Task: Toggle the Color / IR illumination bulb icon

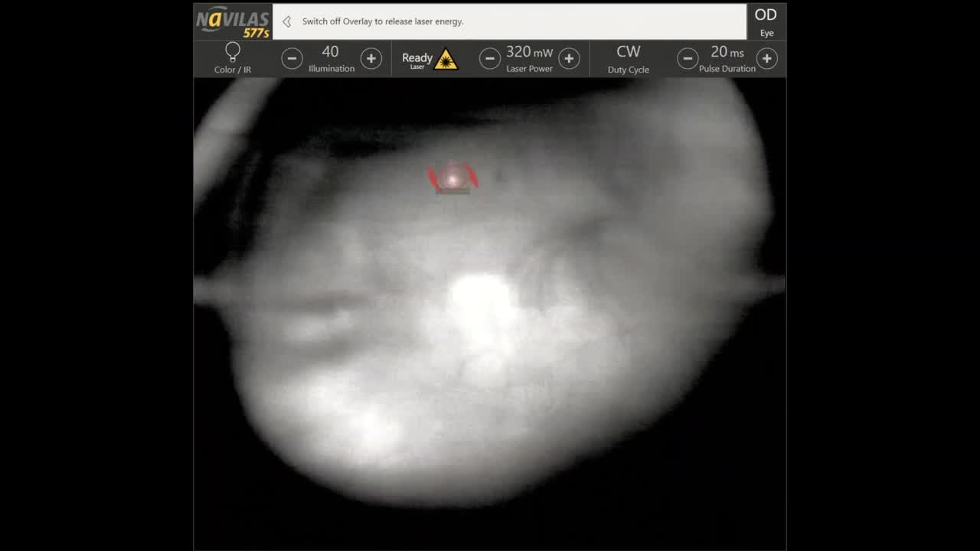Action: (232, 52)
